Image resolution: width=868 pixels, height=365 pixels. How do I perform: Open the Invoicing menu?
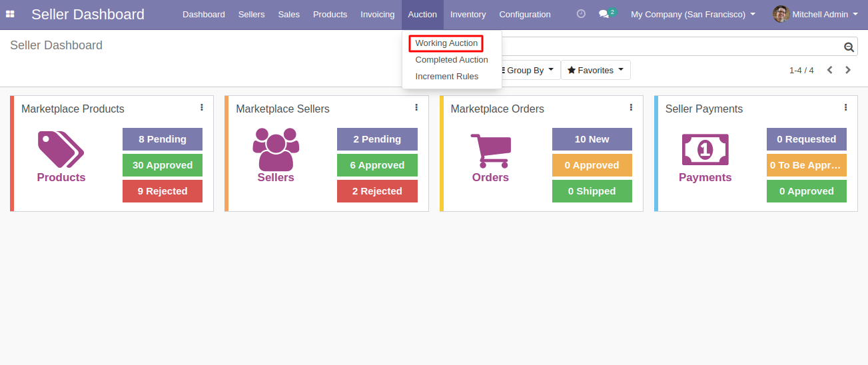[x=378, y=14]
